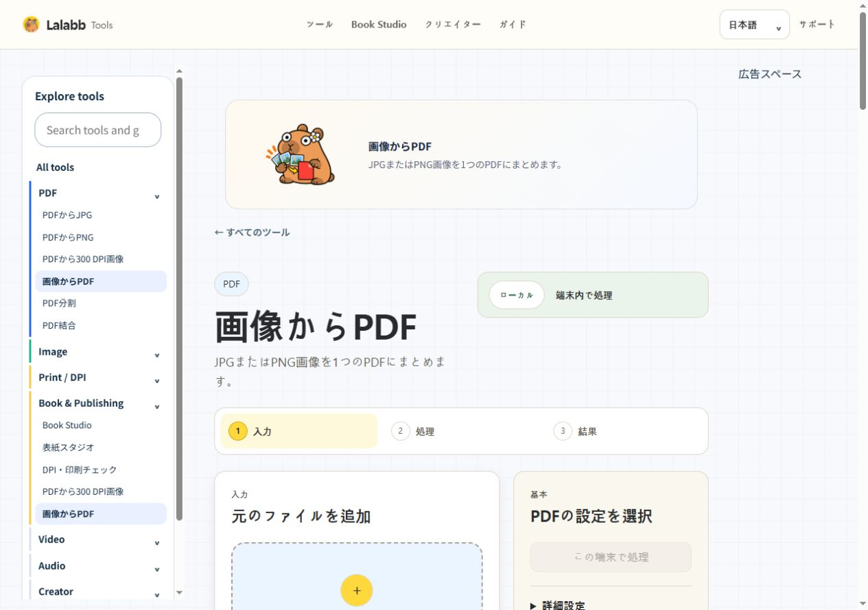Click the 広告スペース text

(770, 74)
